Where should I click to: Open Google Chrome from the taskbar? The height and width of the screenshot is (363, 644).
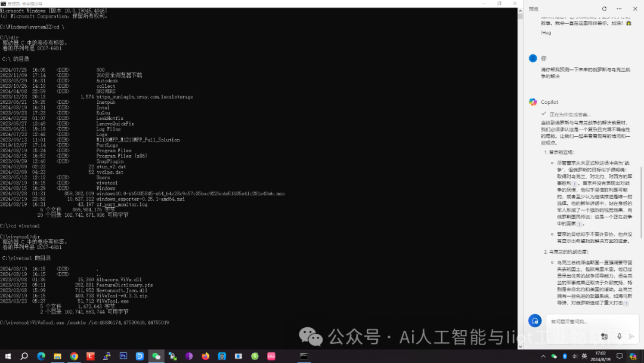click(74, 356)
